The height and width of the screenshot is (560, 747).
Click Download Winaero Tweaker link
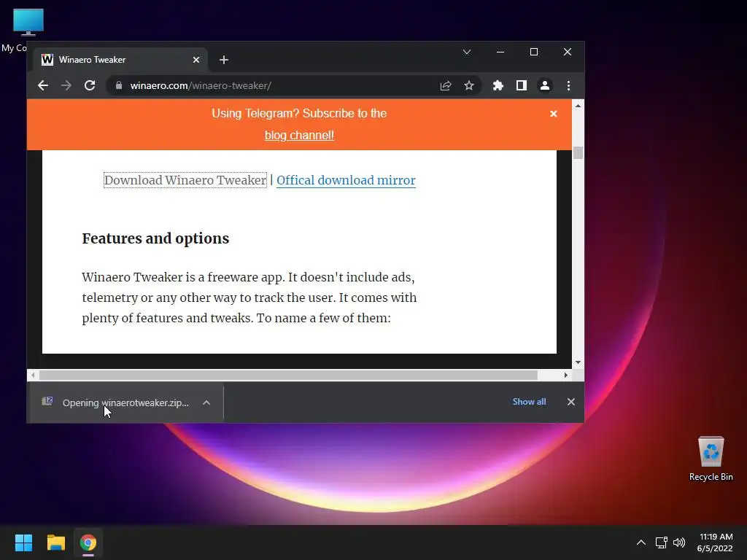click(185, 180)
